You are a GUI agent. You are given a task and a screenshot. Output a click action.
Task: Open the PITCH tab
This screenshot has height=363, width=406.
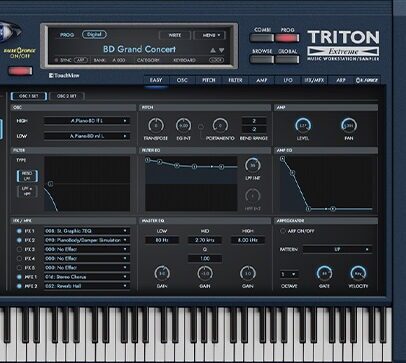click(209, 80)
